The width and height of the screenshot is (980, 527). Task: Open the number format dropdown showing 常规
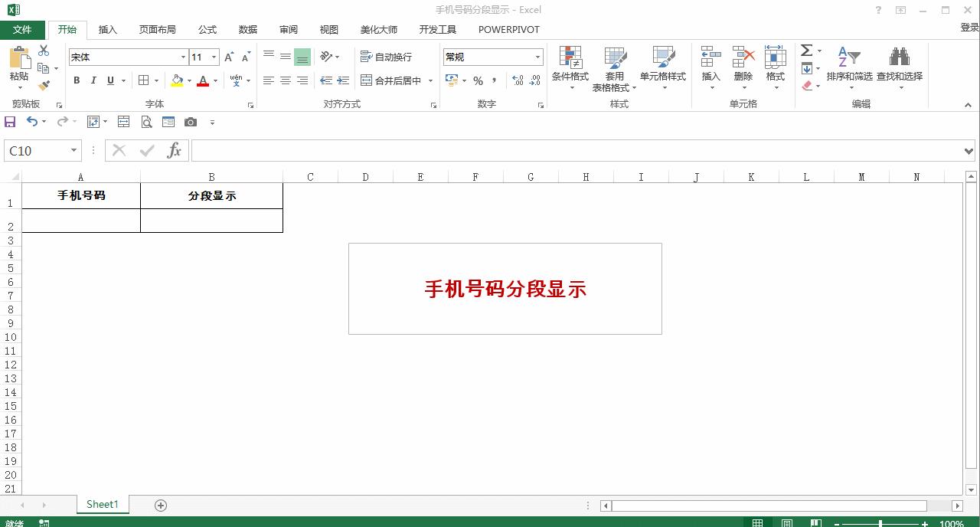pos(539,57)
